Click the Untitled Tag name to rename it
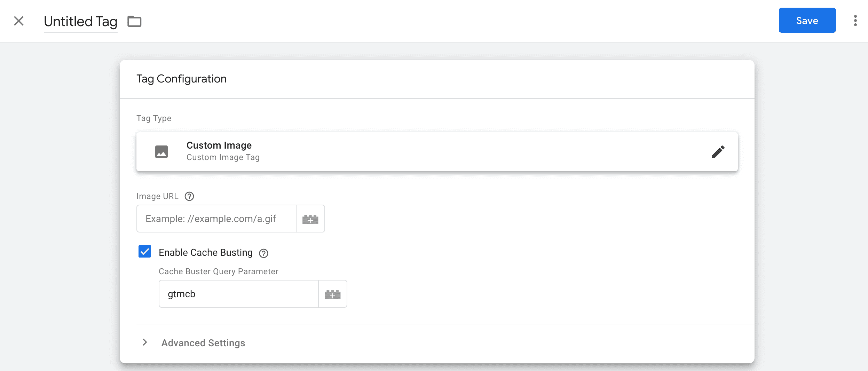Viewport: 868px width, 371px height. tap(80, 21)
